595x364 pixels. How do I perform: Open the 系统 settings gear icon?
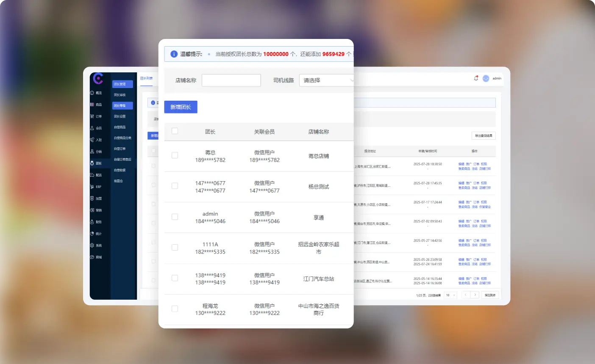pyautogui.click(x=92, y=245)
